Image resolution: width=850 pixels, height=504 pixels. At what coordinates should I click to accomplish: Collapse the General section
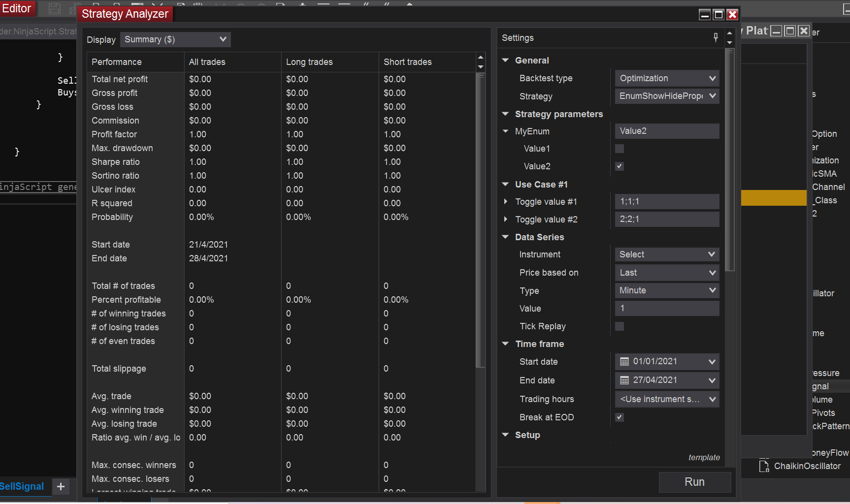coord(505,60)
